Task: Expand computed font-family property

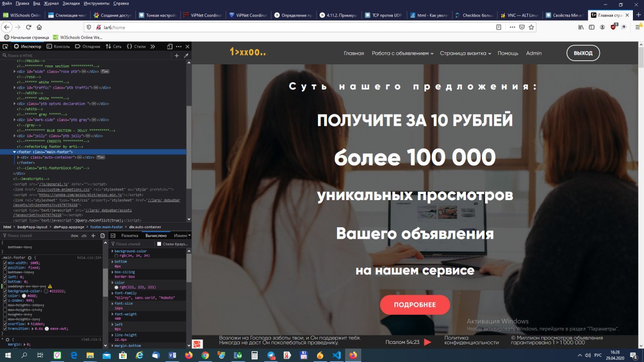Action: coord(112,293)
